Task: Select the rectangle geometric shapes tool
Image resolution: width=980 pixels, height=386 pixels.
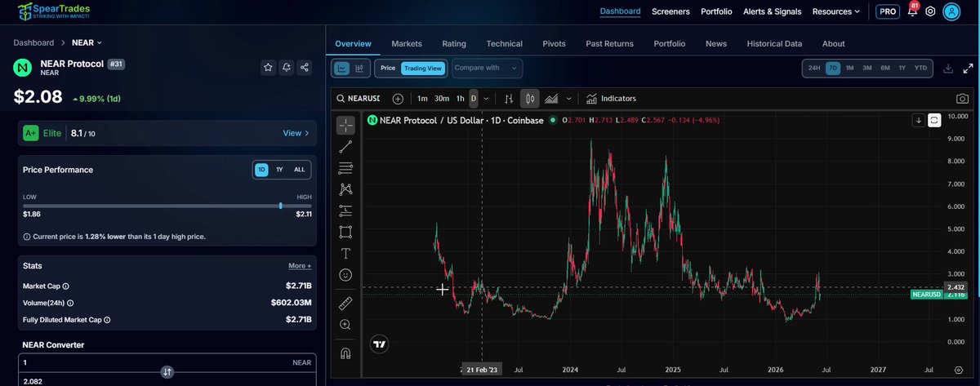Action: point(345,232)
